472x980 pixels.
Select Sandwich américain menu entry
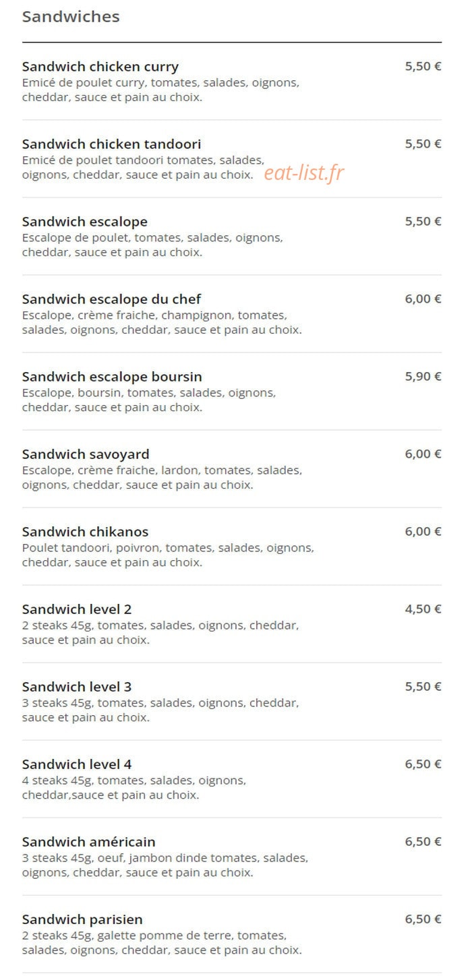pos(231,857)
